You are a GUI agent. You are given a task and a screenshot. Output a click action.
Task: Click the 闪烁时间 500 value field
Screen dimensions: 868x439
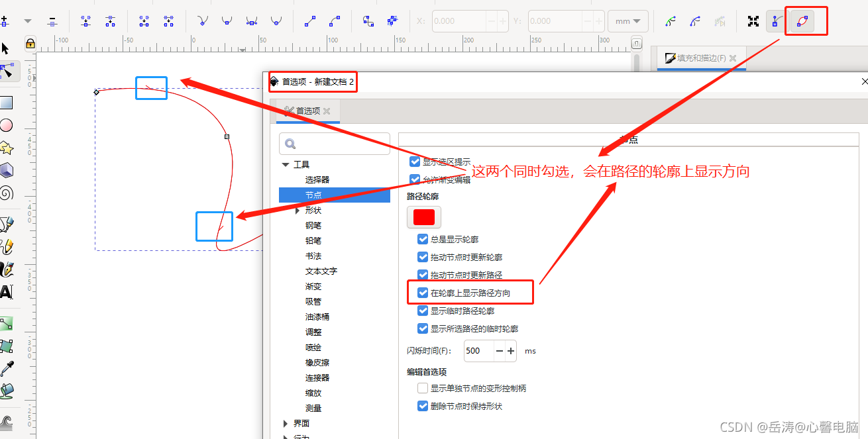(478, 351)
